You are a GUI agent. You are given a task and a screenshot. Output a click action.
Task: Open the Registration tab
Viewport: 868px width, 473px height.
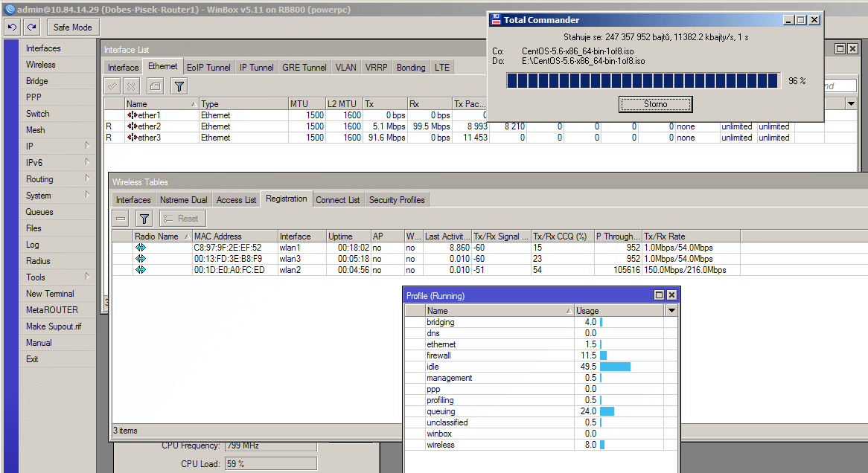(286, 199)
